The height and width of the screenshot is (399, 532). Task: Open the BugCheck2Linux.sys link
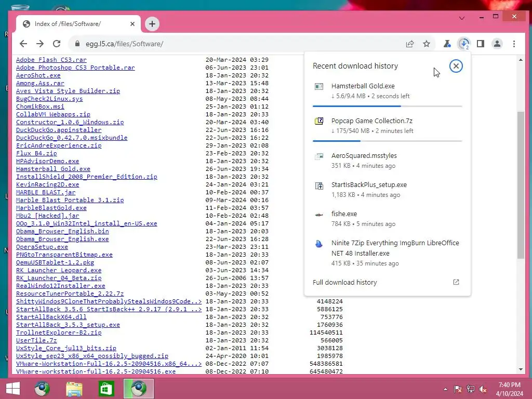pos(49,99)
